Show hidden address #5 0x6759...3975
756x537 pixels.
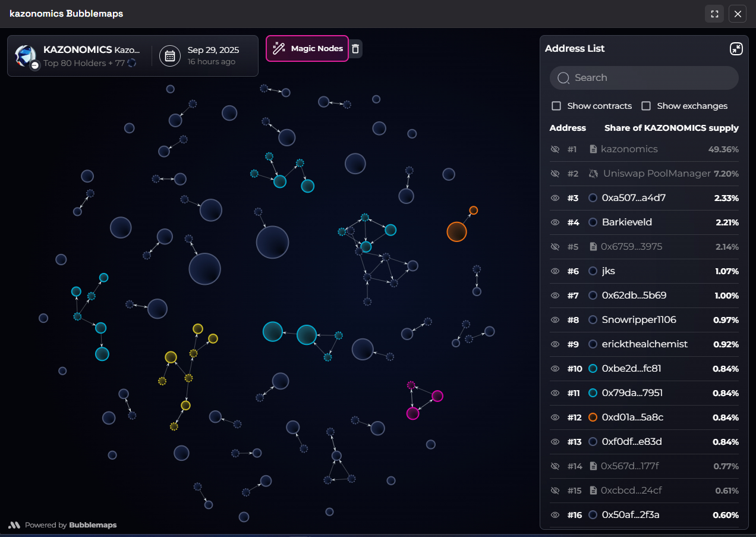tap(556, 247)
